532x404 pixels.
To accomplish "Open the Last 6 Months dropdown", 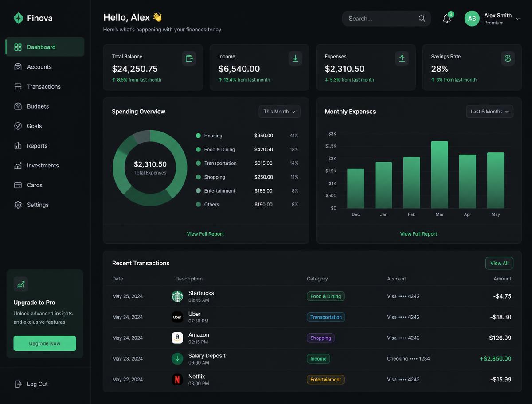I will coord(489,112).
